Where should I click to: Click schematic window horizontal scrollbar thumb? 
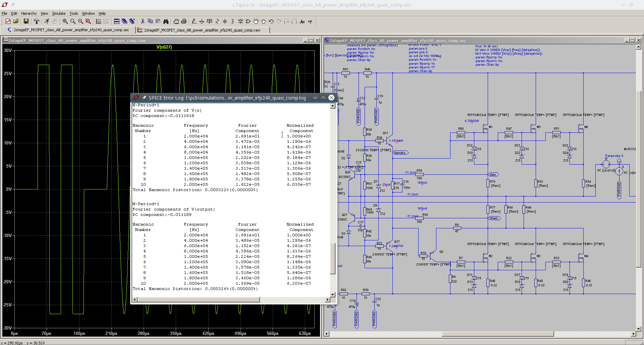(498, 334)
